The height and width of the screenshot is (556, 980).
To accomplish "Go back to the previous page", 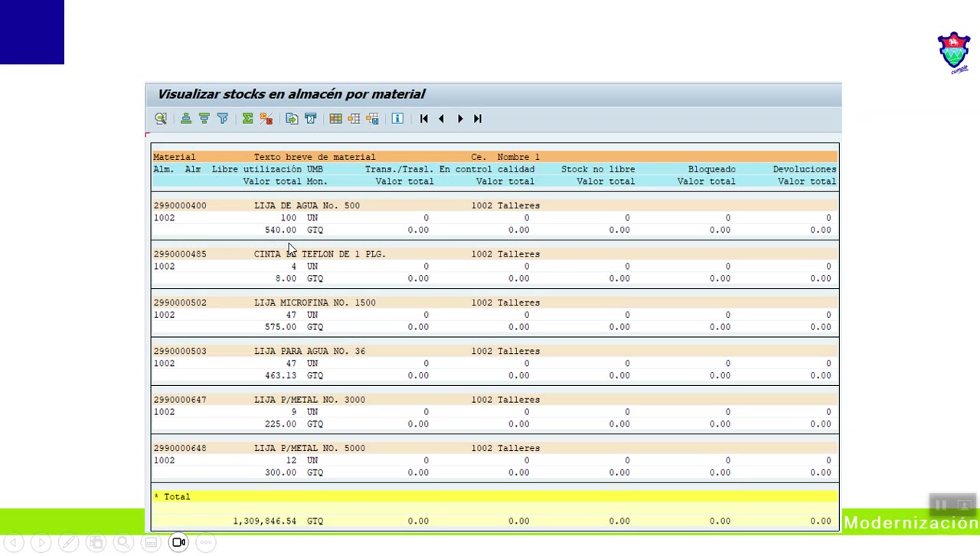I will click(441, 118).
